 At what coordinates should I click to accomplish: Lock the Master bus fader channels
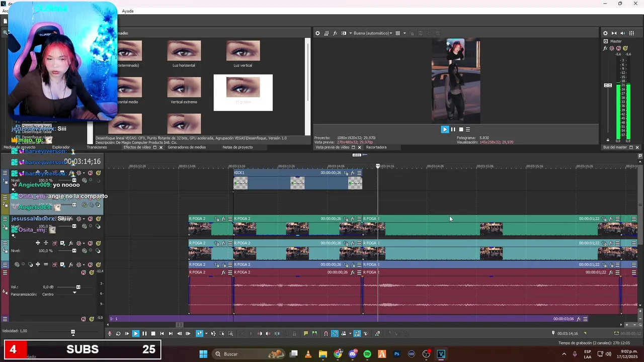[608, 140]
